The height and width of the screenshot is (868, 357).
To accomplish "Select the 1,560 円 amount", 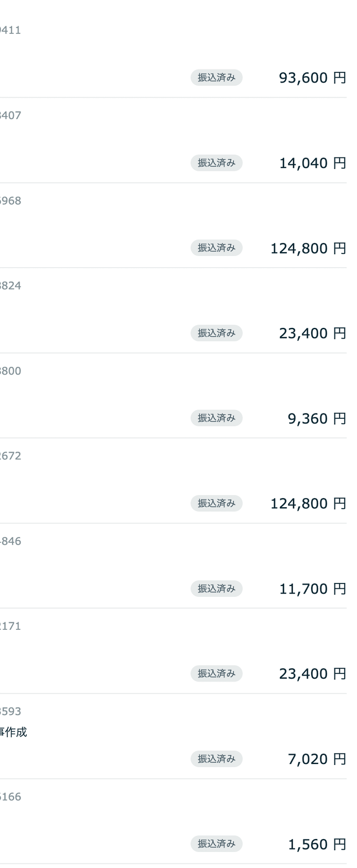I will coord(317,844).
